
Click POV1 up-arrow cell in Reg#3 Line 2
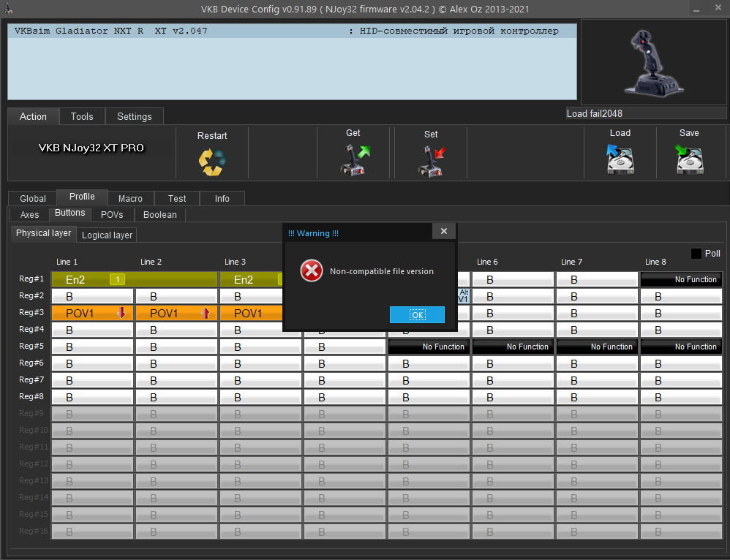tap(176, 314)
